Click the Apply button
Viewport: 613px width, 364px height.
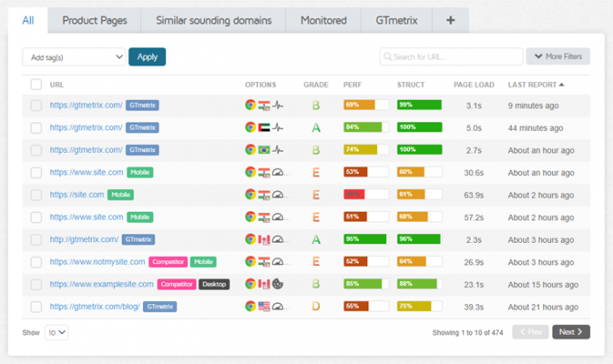tap(147, 57)
